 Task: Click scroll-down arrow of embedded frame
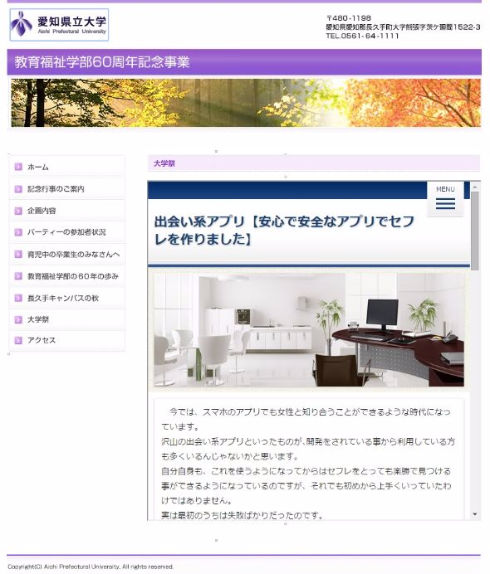475,514
